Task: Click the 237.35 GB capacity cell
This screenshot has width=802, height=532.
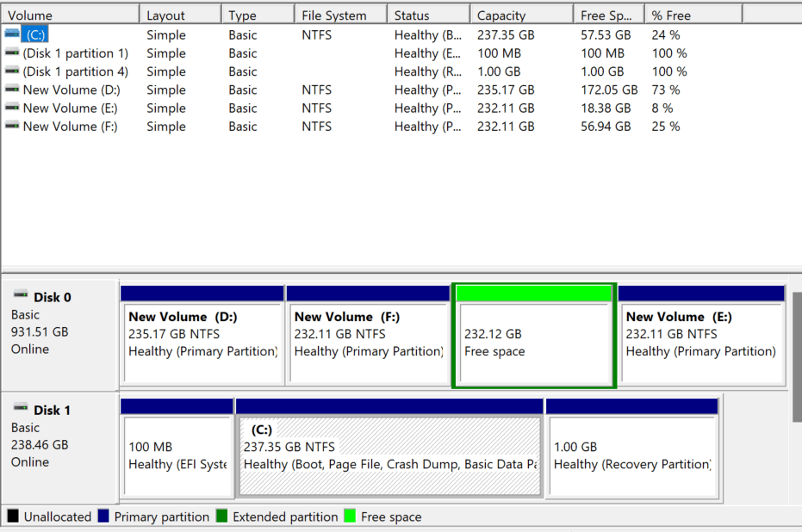Action: point(506,34)
